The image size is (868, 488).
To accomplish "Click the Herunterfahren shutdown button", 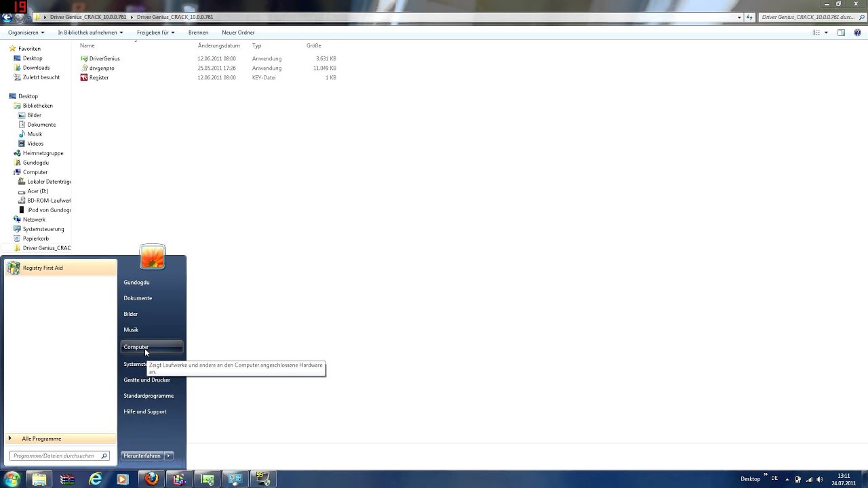I will [142, 456].
